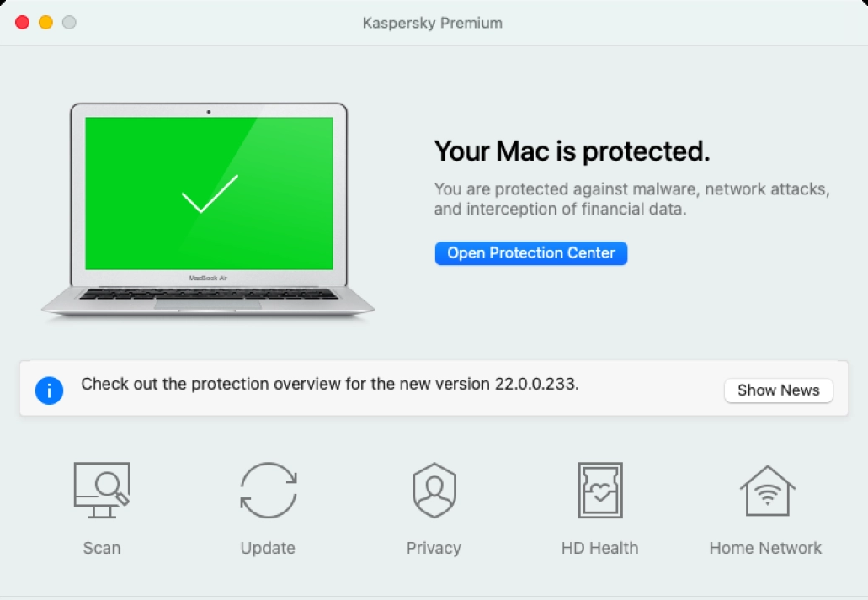The image size is (868, 600).
Task: Minimize the window with the yellow button
Action: [45, 23]
